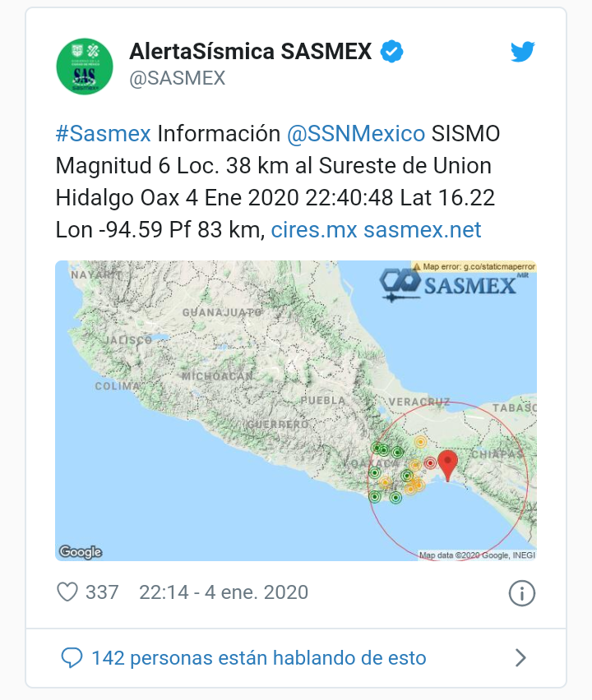
Task: Visit the sasmex.net link
Action: (423, 230)
